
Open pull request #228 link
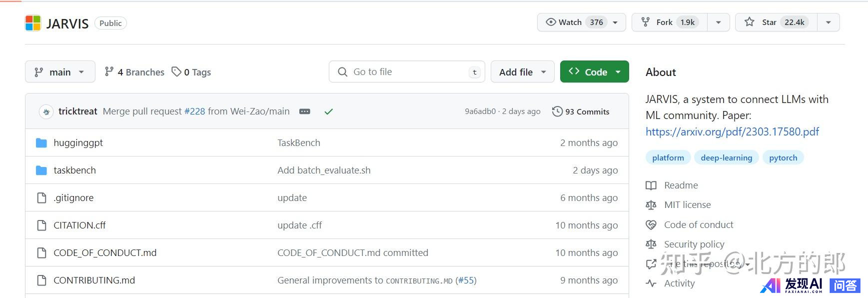195,111
